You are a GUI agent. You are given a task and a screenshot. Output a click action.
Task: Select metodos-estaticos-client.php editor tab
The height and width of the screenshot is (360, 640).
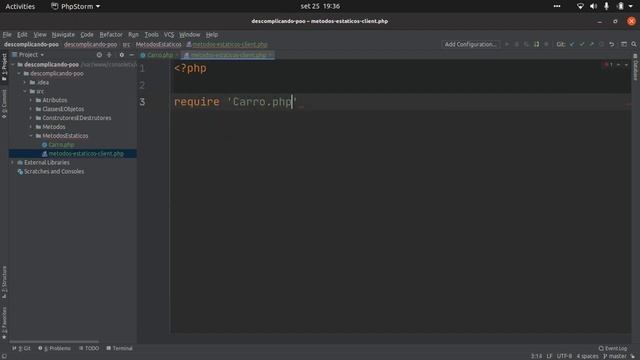(x=228, y=55)
